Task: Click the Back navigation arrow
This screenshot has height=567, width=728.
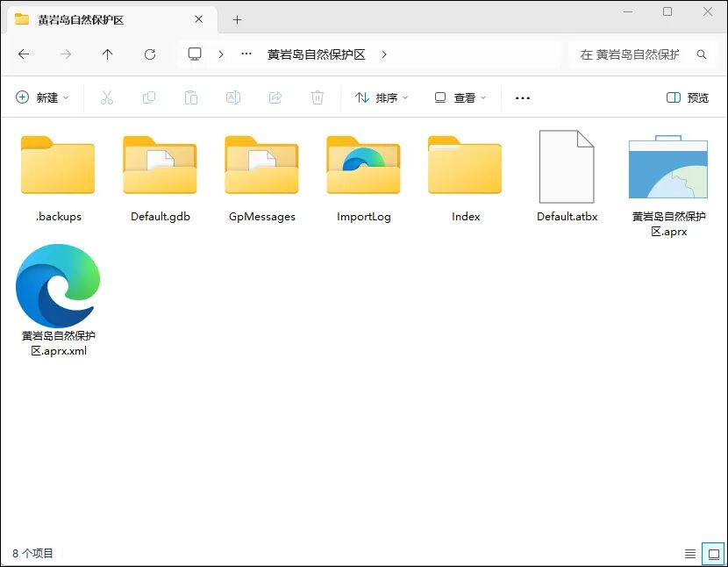Action: 24,54
